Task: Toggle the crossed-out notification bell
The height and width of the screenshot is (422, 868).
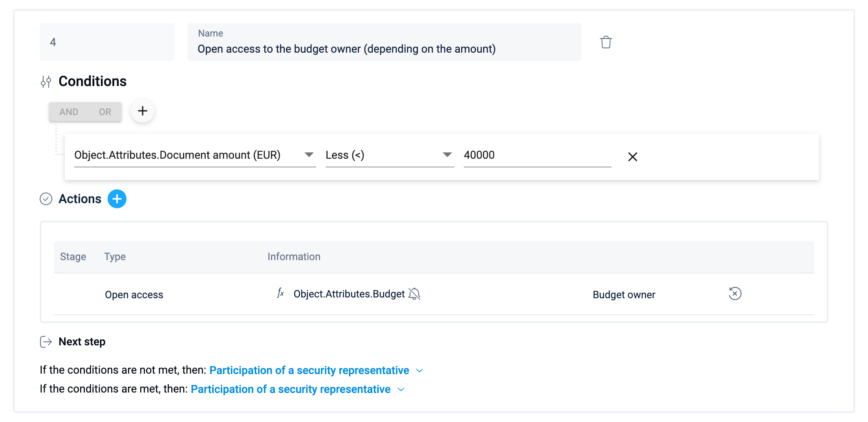Action: (x=414, y=294)
